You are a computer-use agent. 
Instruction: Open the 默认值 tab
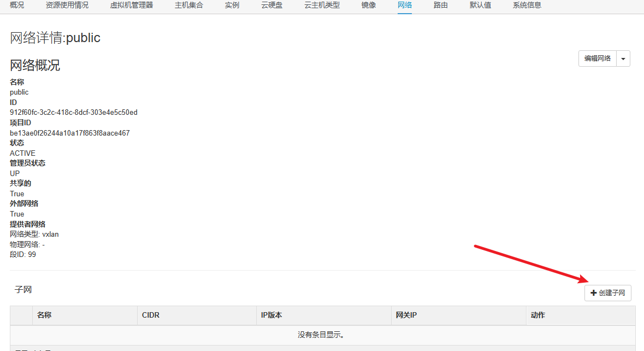click(x=480, y=5)
